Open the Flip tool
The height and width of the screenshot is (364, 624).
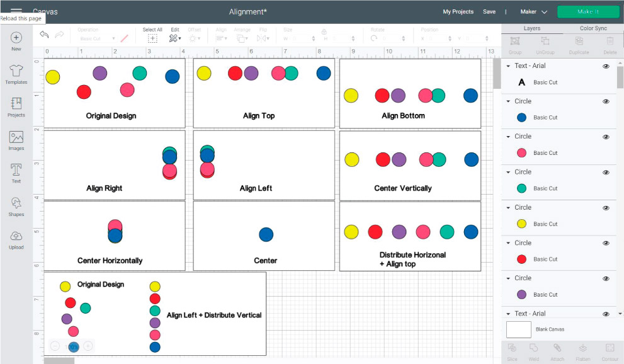(263, 38)
